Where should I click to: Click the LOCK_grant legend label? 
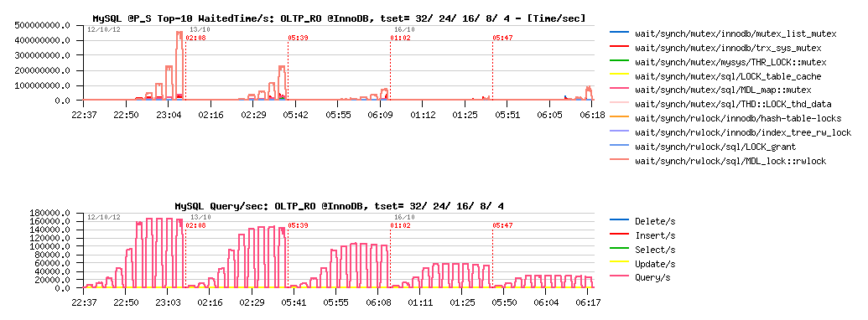click(x=715, y=147)
